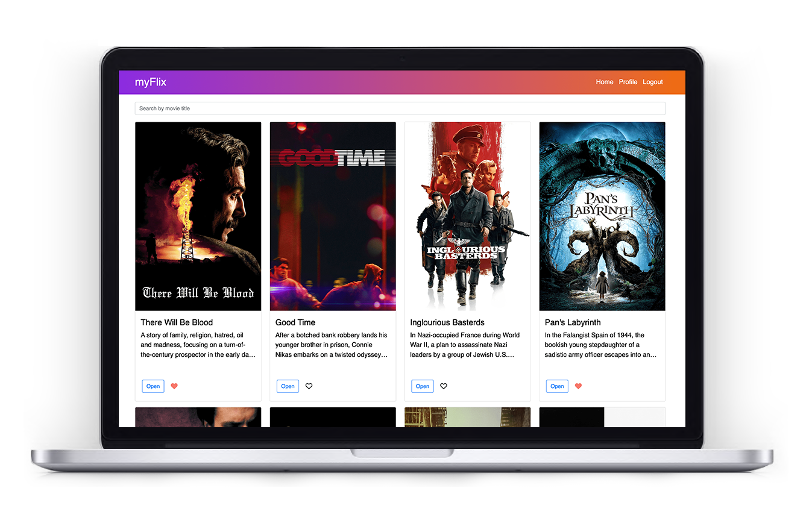Open the Profile nav link
Screen dimensions: 812x526
[628, 82]
